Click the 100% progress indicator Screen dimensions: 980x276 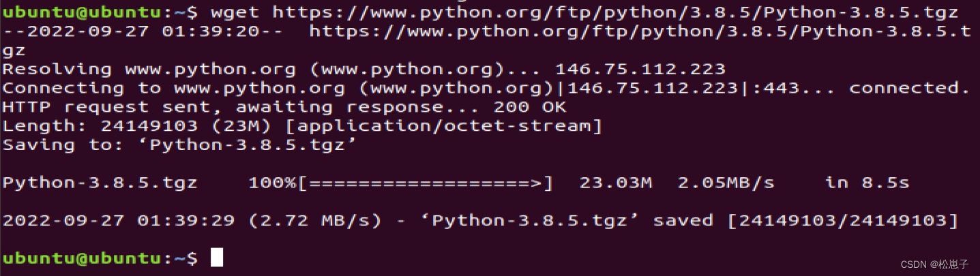pyautogui.click(x=271, y=183)
